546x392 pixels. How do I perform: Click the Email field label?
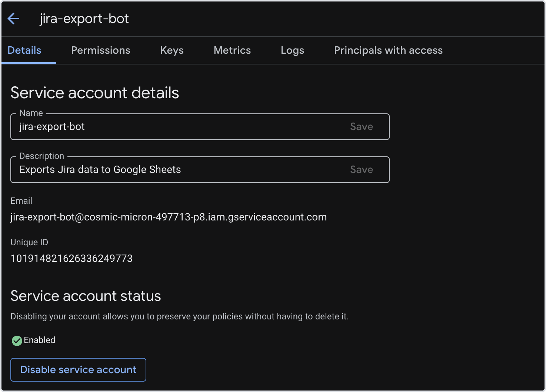click(21, 201)
